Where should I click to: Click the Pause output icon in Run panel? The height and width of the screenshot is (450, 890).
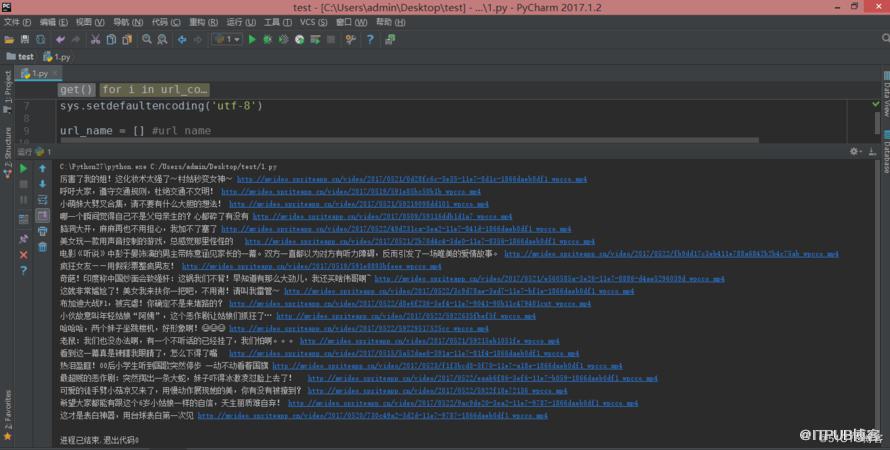click(23, 200)
